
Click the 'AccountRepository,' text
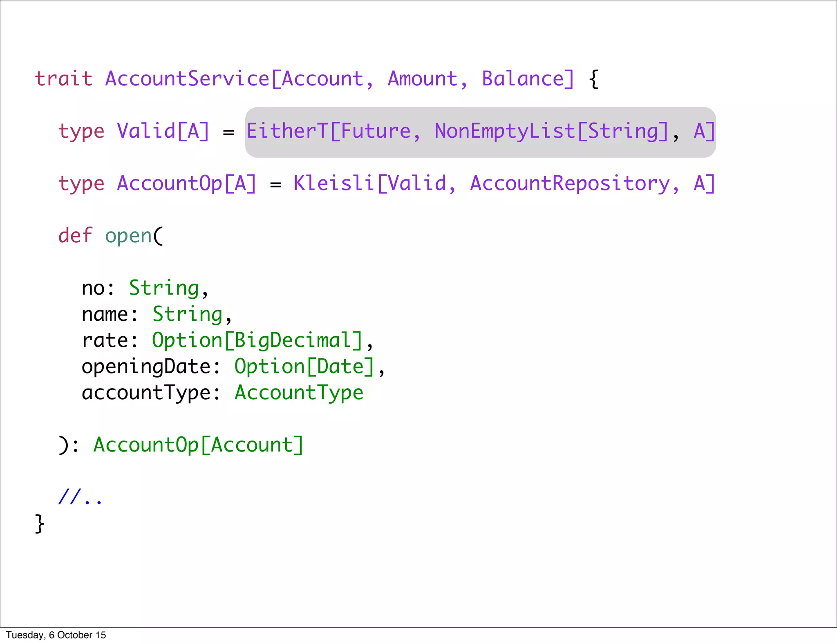click(575, 184)
